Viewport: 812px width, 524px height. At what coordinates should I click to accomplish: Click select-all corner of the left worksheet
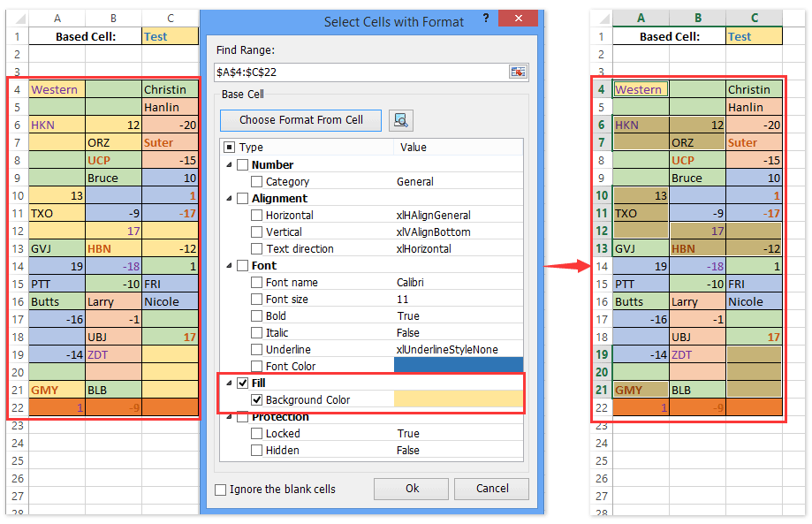[x=19, y=17]
